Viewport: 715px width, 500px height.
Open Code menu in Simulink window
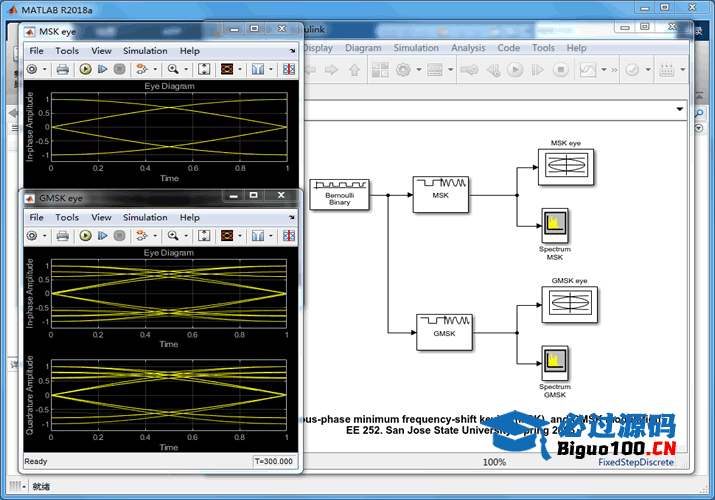(508, 48)
